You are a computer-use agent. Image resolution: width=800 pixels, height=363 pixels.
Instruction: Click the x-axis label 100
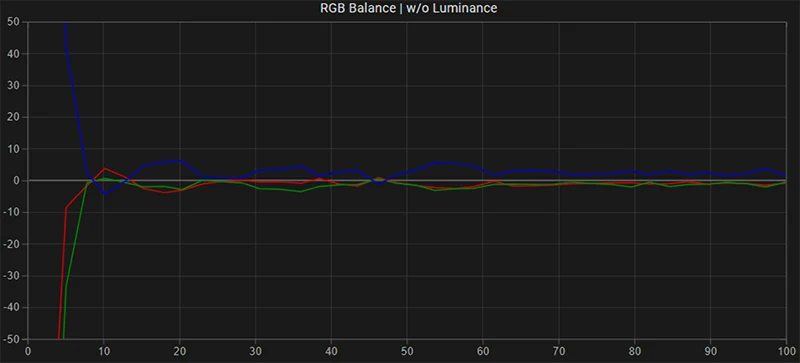tap(786, 351)
